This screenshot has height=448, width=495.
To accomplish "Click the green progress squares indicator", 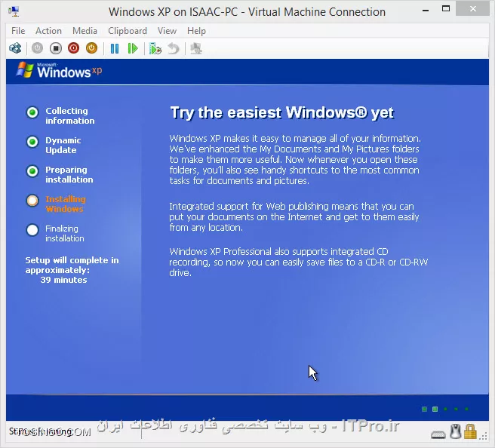I will (445, 410).
